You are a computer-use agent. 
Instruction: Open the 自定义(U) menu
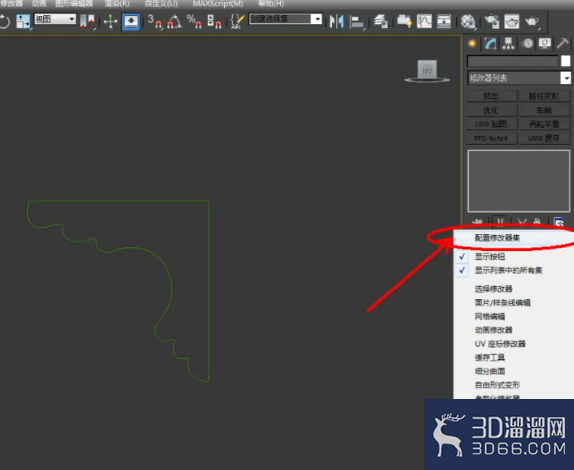tap(161, 4)
